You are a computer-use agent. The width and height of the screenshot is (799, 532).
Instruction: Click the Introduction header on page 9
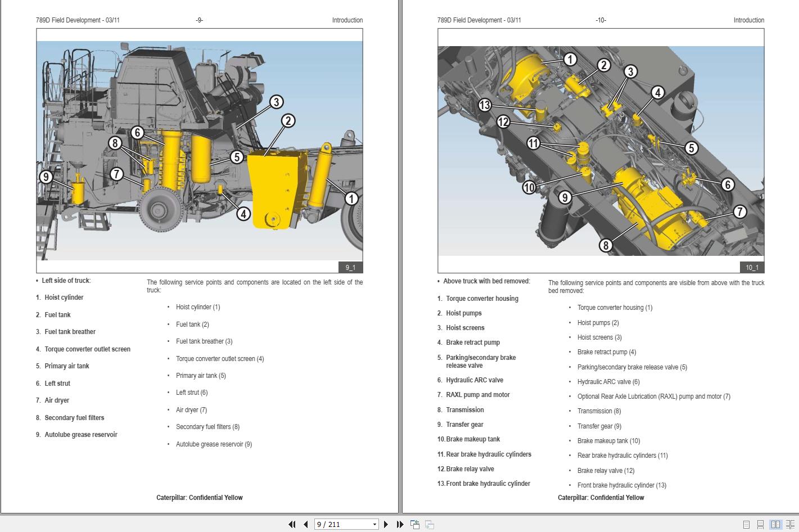pos(347,20)
